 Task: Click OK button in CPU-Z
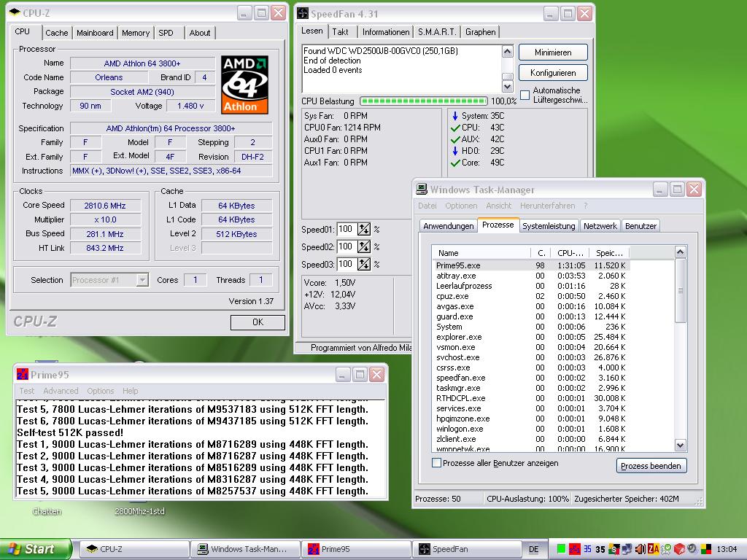coord(258,322)
